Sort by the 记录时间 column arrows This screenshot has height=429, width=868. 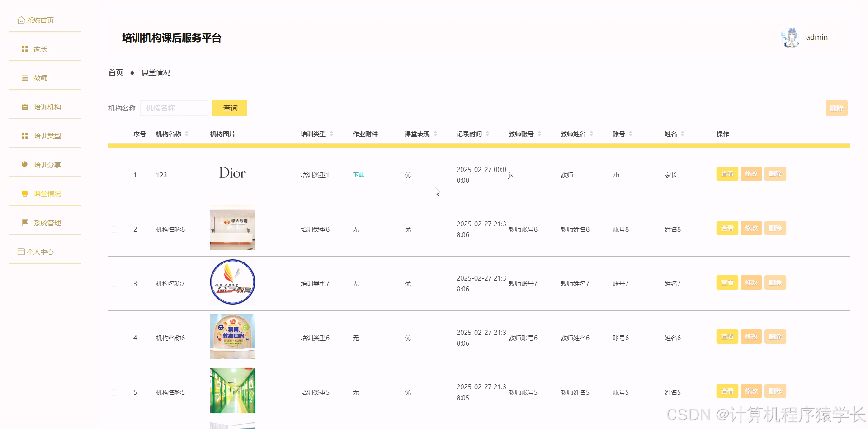click(x=487, y=133)
